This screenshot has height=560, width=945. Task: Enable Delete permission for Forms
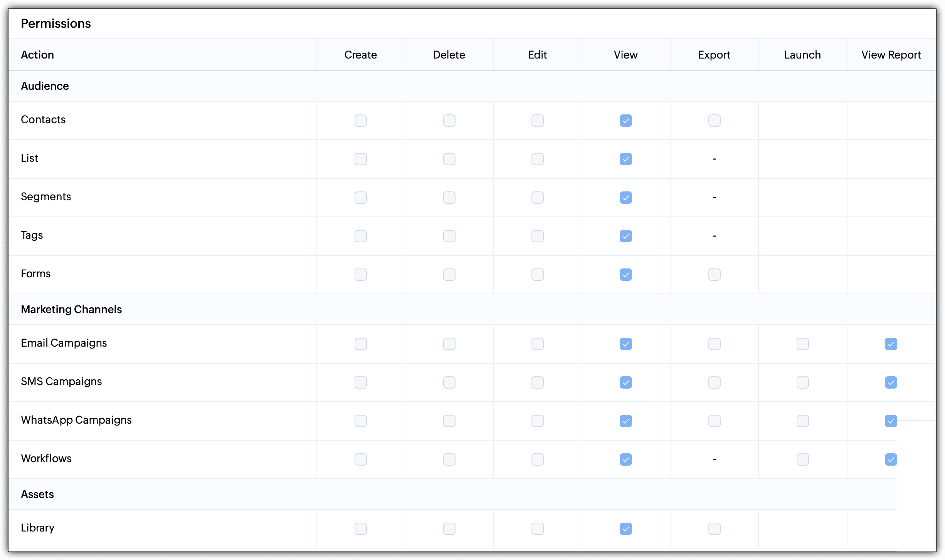449,275
